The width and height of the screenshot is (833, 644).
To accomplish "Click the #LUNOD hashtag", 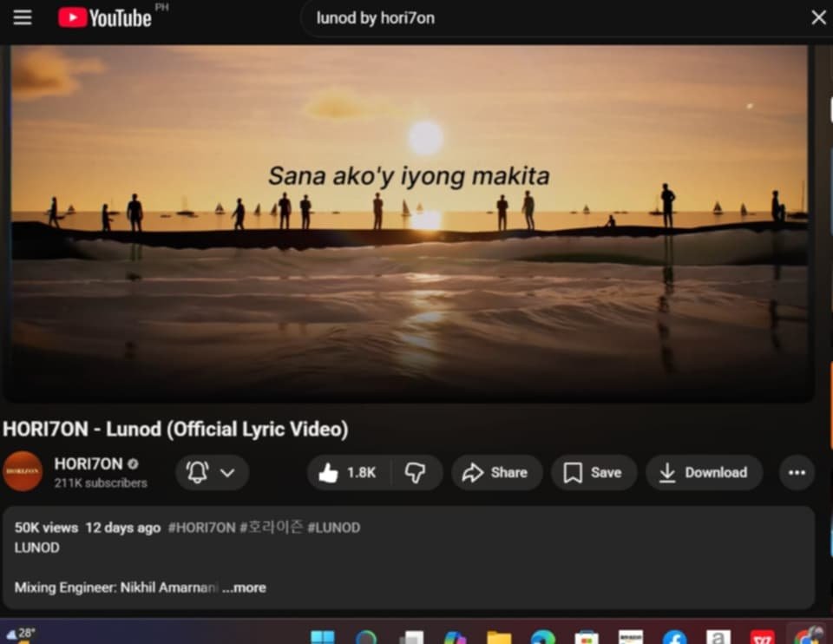I will pyautogui.click(x=333, y=528).
